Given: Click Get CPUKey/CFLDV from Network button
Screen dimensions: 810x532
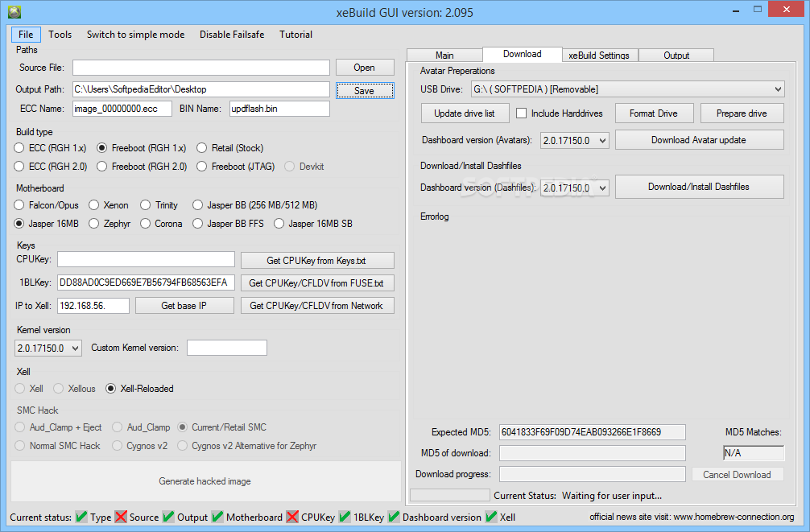Looking at the screenshot, I should point(317,306).
